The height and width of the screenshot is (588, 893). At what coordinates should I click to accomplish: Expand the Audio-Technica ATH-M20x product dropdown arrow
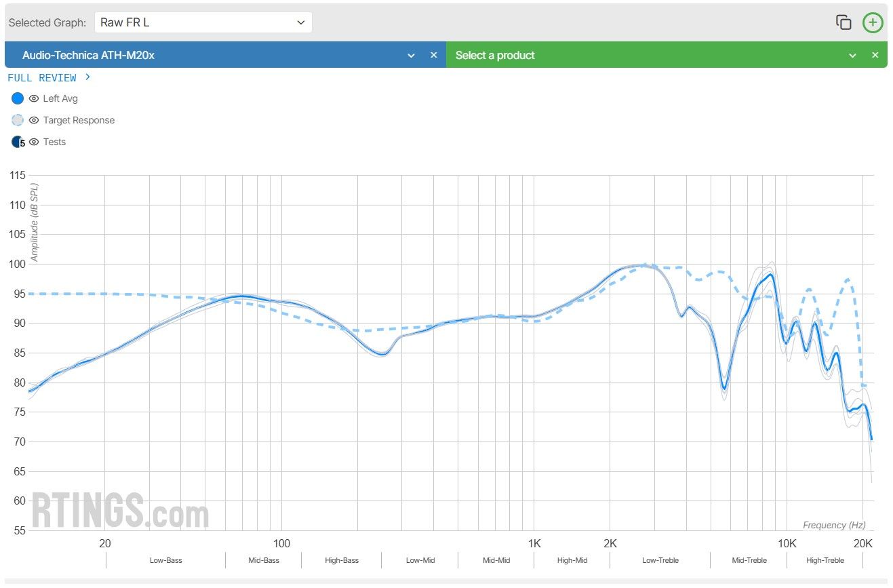pos(411,56)
